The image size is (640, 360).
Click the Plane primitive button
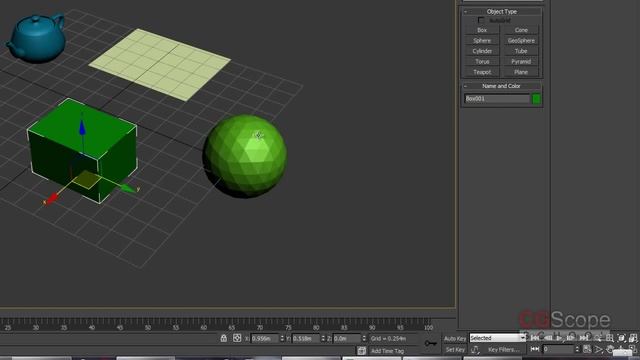point(521,72)
